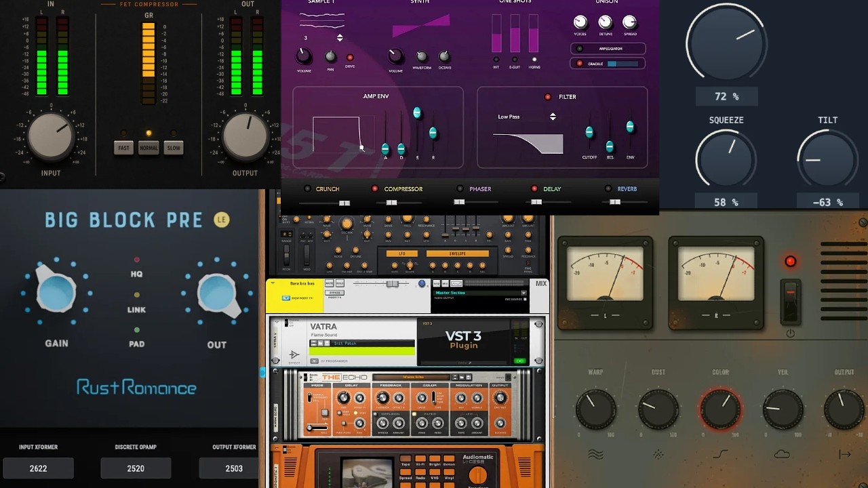Click the Big Block Pre Out knob
Image resolution: width=868 pixels, height=488 pixels.
(x=218, y=293)
